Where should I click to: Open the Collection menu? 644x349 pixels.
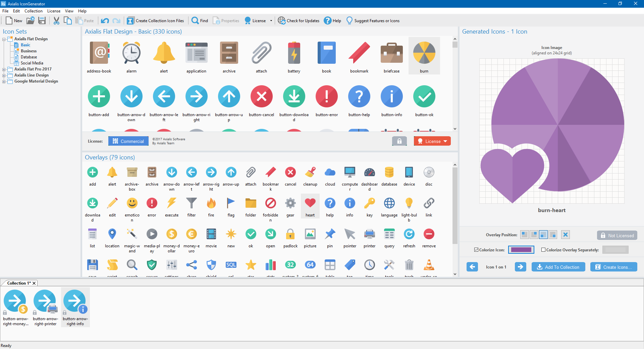[33, 11]
